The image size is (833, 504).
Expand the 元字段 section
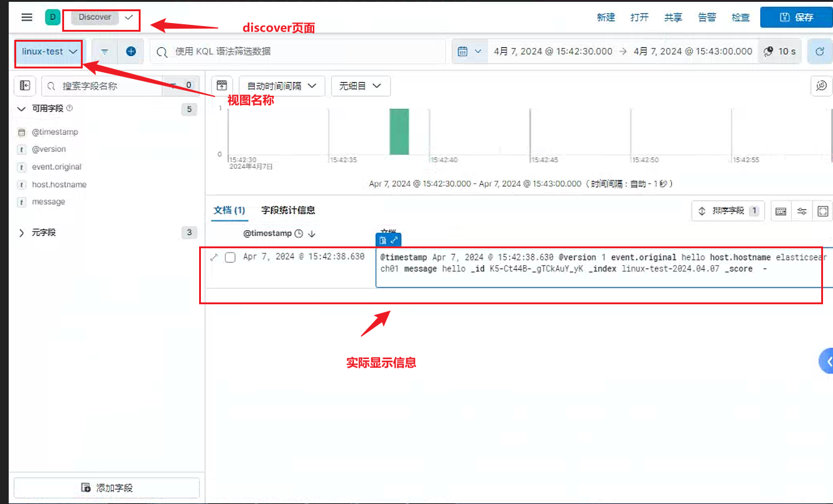(x=22, y=233)
